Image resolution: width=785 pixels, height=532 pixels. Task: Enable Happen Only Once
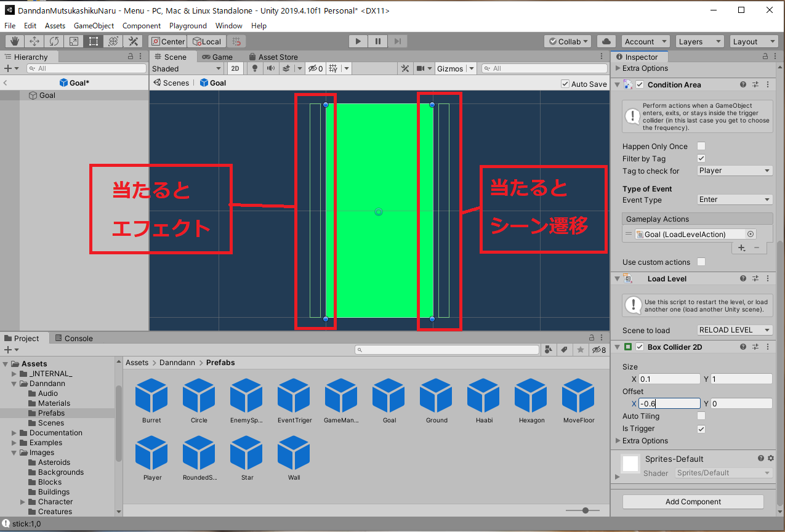(701, 147)
